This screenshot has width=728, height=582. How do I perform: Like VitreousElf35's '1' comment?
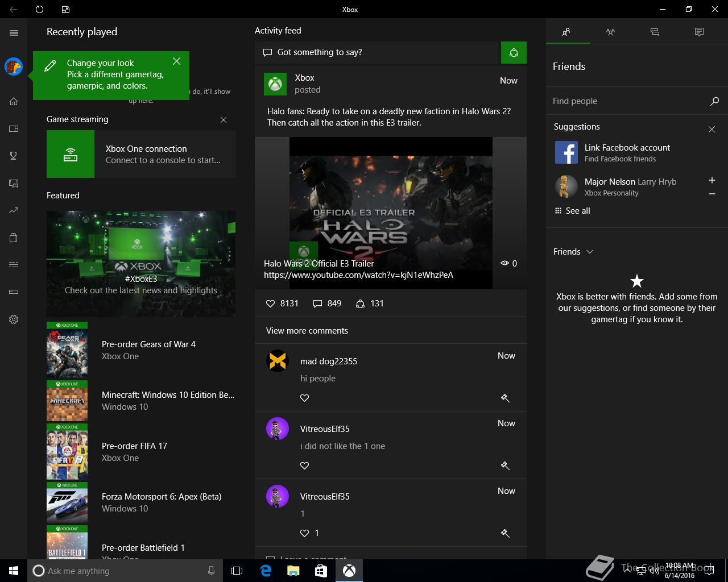pos(305,533)
